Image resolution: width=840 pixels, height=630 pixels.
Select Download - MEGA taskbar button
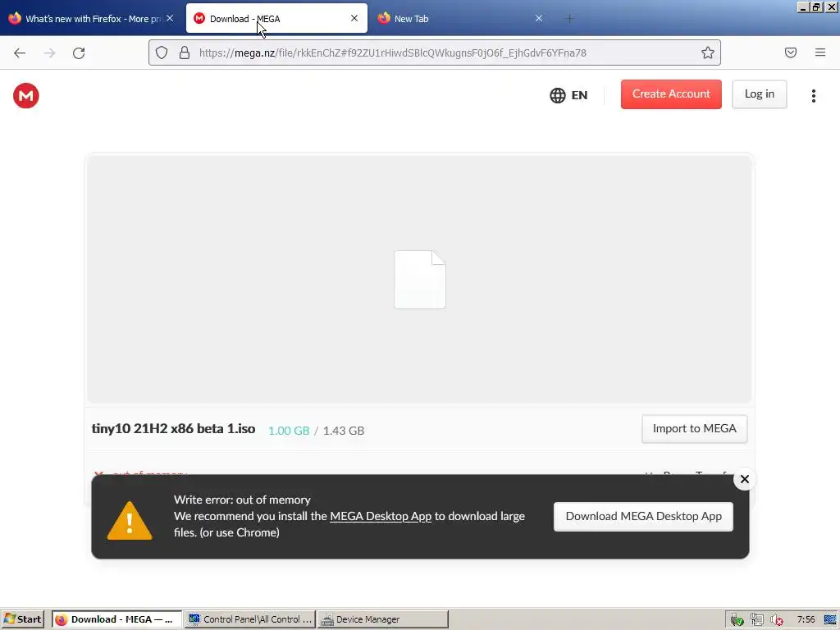(x=116, y=619)
